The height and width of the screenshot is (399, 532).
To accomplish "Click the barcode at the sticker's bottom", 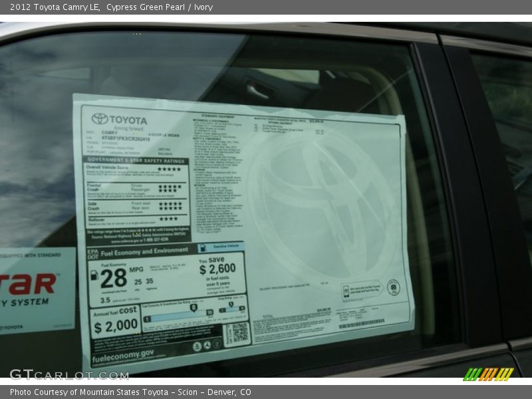I will click(361, 324).
